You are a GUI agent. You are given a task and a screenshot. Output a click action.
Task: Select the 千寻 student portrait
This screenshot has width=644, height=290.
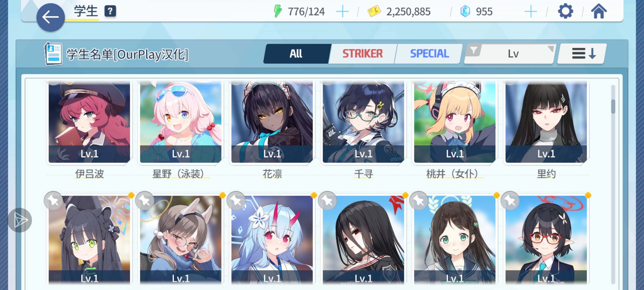363,122
